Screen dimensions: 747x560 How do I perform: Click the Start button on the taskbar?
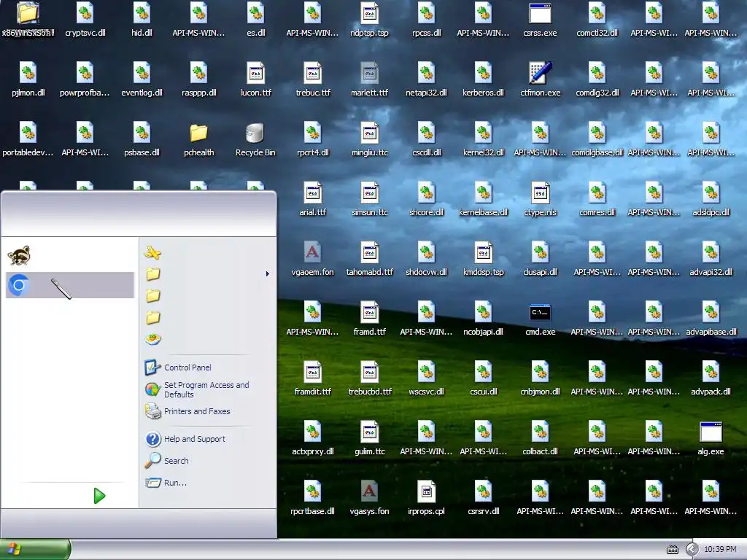tap(35, 549)
